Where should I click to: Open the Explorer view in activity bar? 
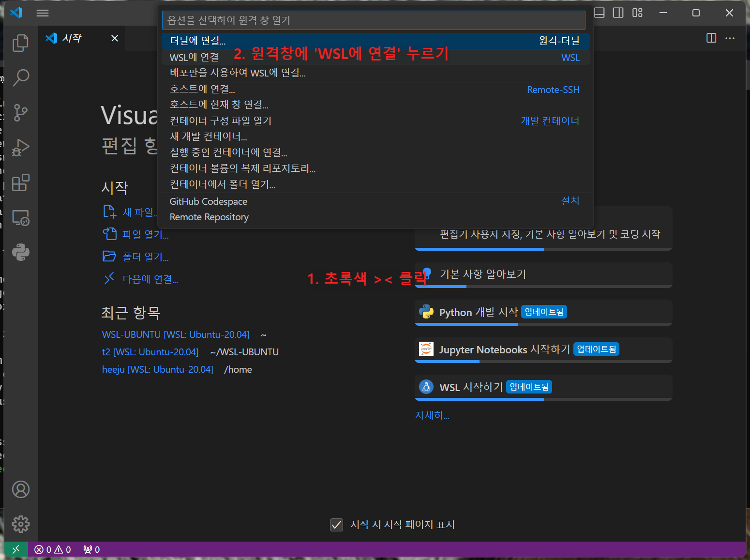point(21,43)
